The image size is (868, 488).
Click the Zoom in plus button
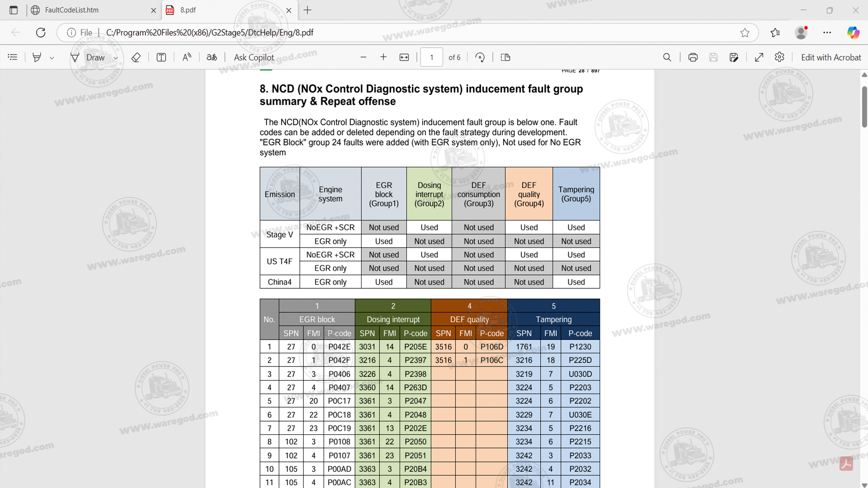(x=383, y=57)
